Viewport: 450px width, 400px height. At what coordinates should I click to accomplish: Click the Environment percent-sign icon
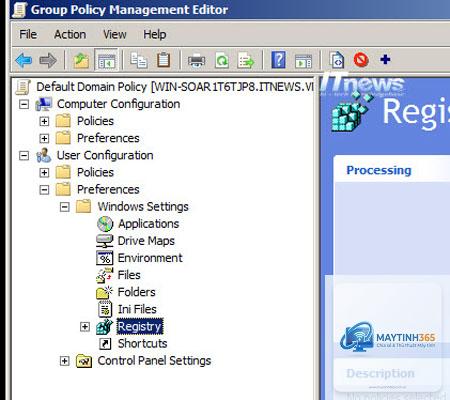coord(105,258)
